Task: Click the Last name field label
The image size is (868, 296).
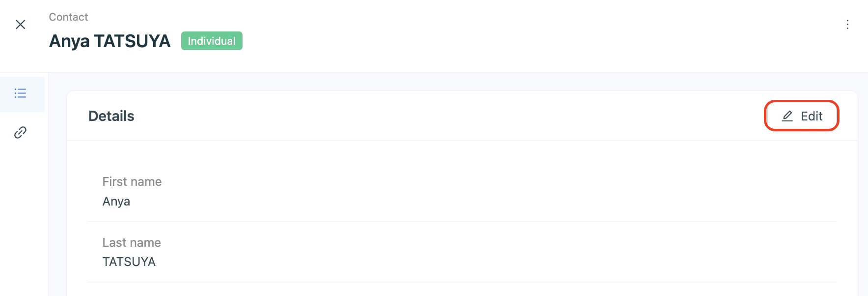Action: (x=132, y=243)
